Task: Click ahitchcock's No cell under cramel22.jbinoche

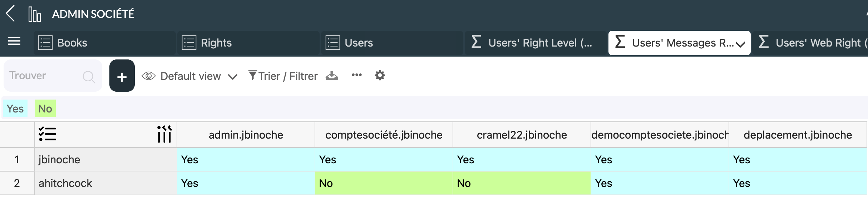Action: pyautogui.click(x=522, y=183)
